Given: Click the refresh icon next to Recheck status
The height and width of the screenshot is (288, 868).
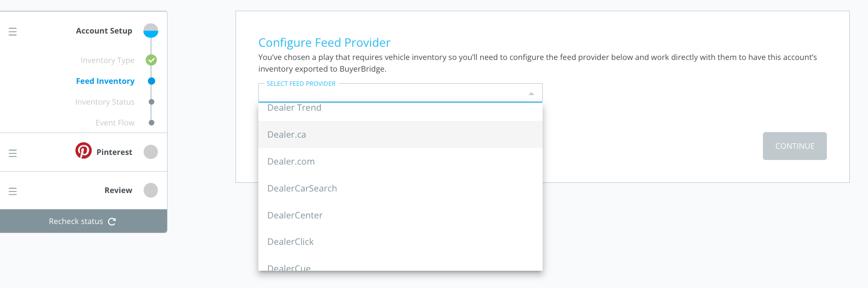Looking at the screenshot, I should [112, 221].
